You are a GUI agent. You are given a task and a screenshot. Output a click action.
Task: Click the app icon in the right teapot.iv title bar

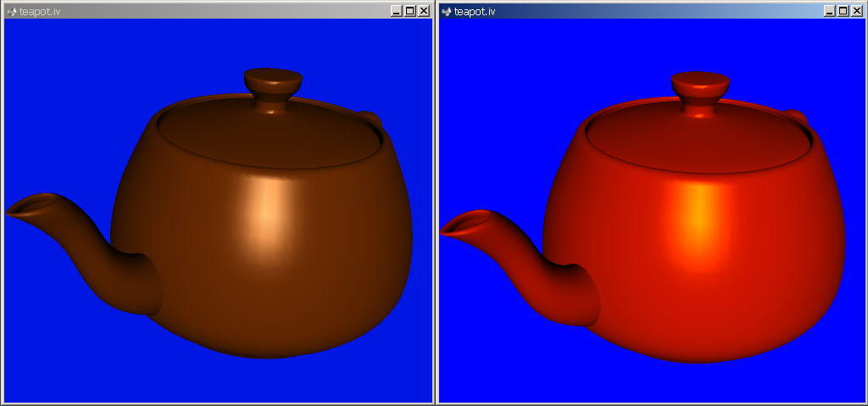tap(446, 11)
